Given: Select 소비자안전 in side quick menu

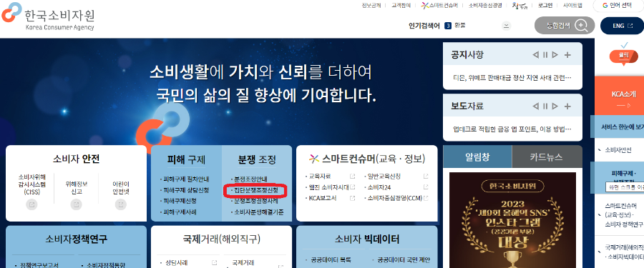Looking at the screenshot, I should 618,150.
